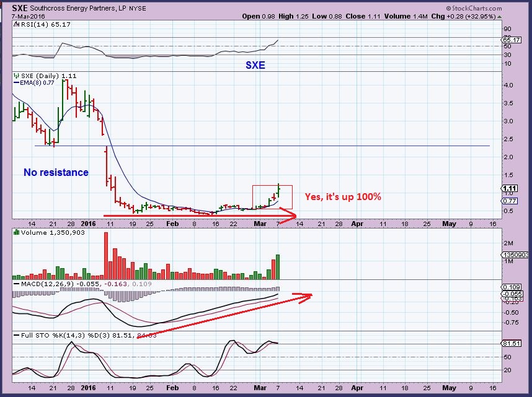Click the latest candlestick in the price chart
The image size is (532, 397).
(x=278, y=191)
